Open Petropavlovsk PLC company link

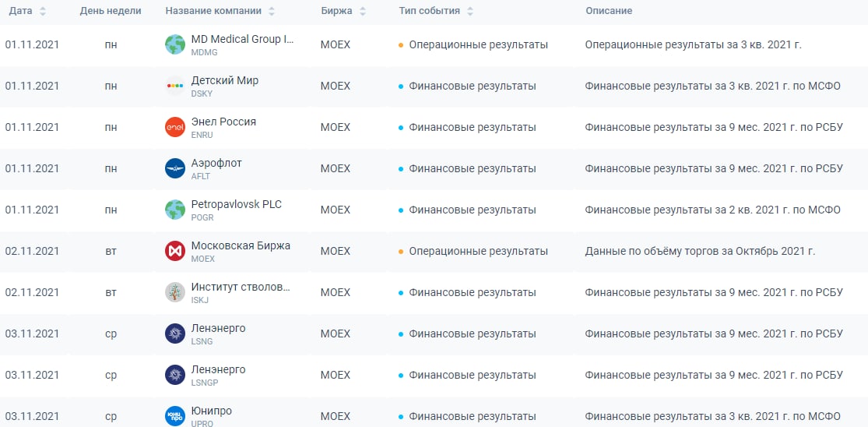click(237, 204)
